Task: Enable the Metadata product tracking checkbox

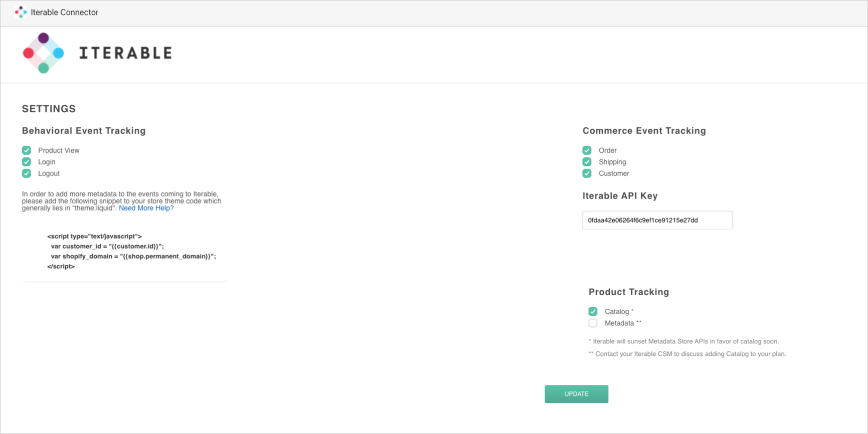Action: point(593,323)
